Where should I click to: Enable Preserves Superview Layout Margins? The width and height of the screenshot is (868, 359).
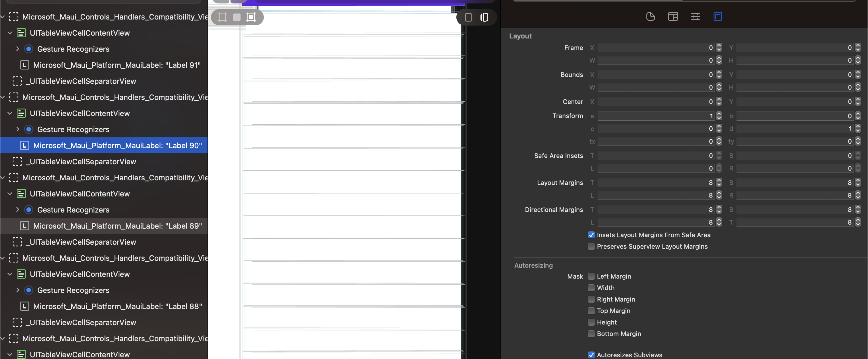[x=591, y=246]
